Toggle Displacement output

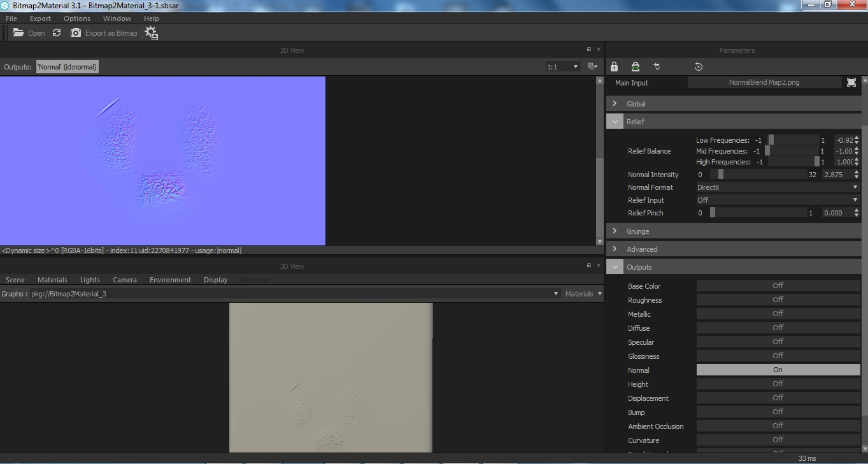pos(778,398)
